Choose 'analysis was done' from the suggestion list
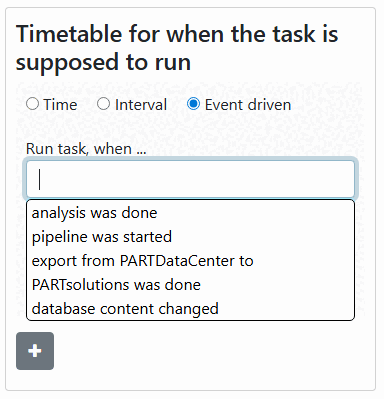The width and height of the screenshot is (384, 399). coord(190,213)
